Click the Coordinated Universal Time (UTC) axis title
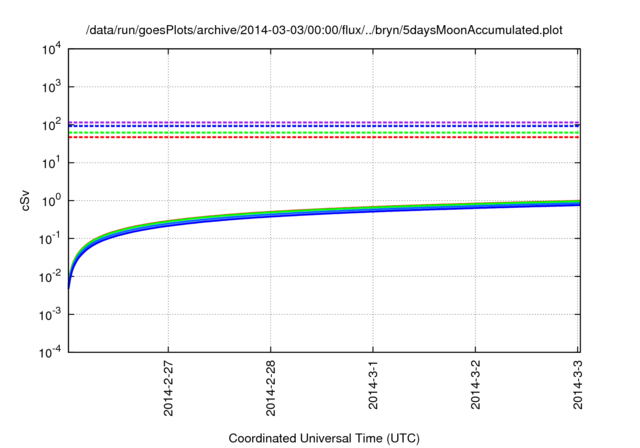640x448 pixels. pos(324,439)
